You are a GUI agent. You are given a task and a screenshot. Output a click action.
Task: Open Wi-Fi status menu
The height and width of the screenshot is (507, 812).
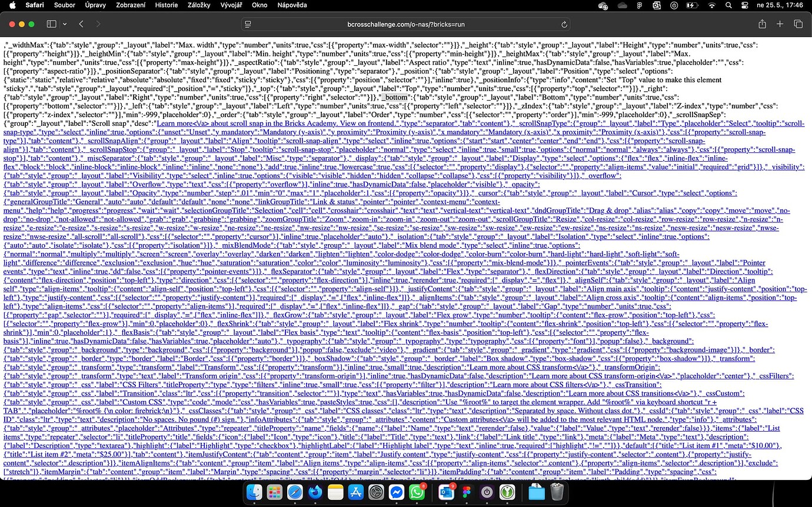tap(711, 5)
